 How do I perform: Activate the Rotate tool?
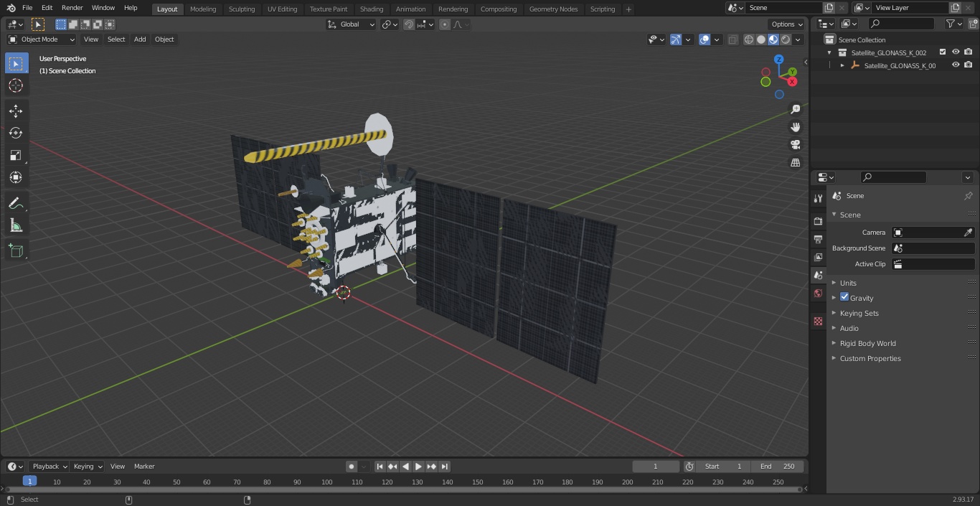click(16, 133)
